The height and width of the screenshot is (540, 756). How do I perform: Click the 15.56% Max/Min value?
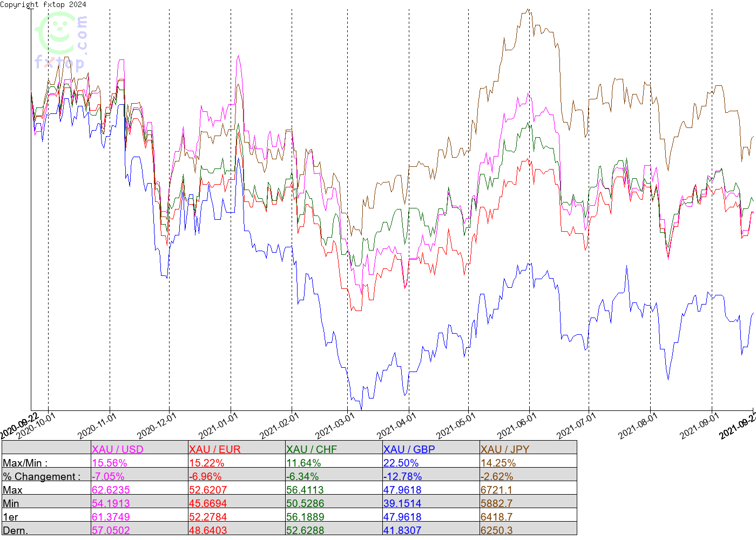point(110,463)
